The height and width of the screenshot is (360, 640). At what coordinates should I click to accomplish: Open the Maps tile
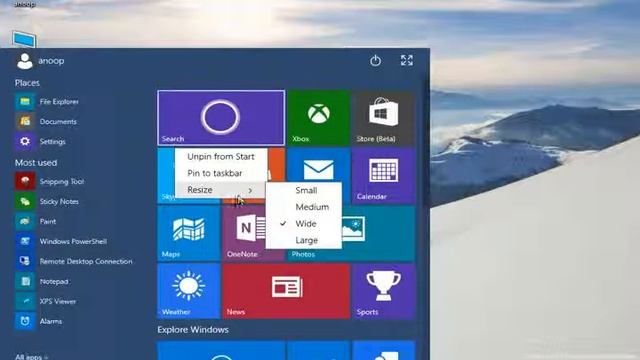click(189, 233)
